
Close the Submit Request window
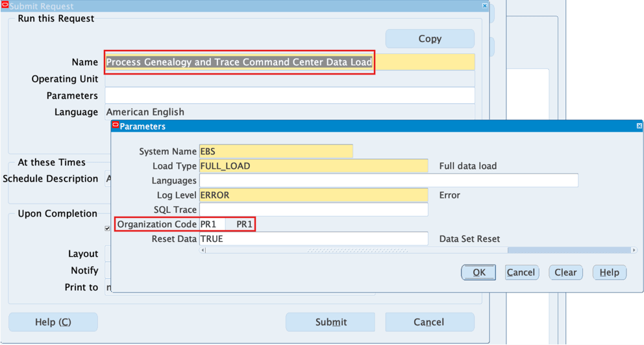(485, 6)
